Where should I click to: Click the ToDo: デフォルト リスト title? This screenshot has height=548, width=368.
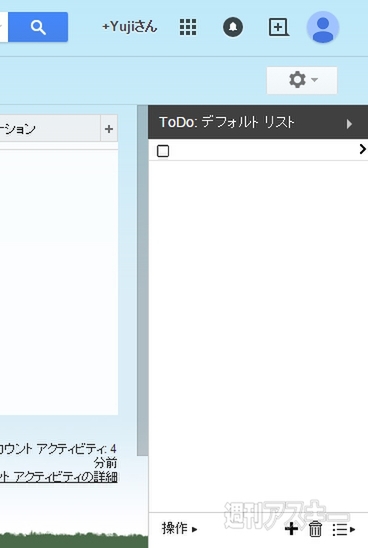tap(227, 122)
